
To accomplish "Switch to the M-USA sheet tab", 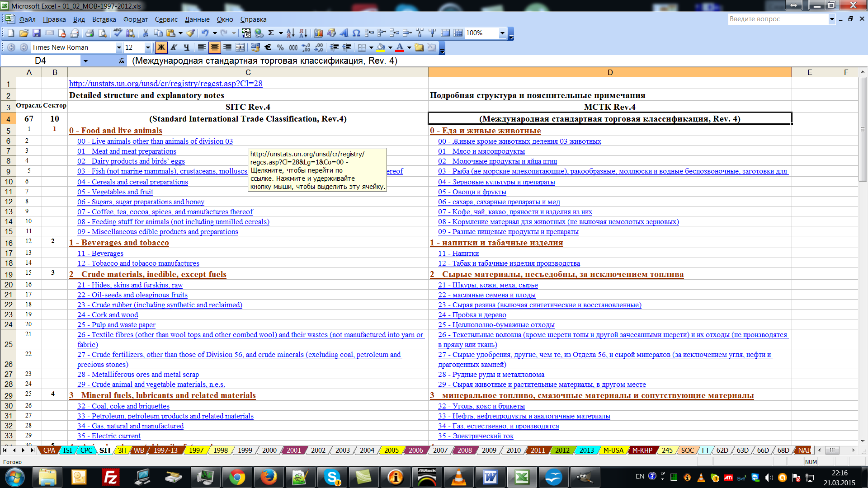I will 613,450.
